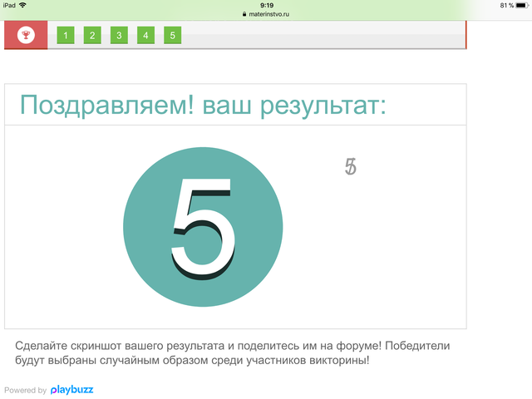This screenshot has width=532, height=399.
Task: Tap the Wi-Fi status icon
Action: click(22, 5)
